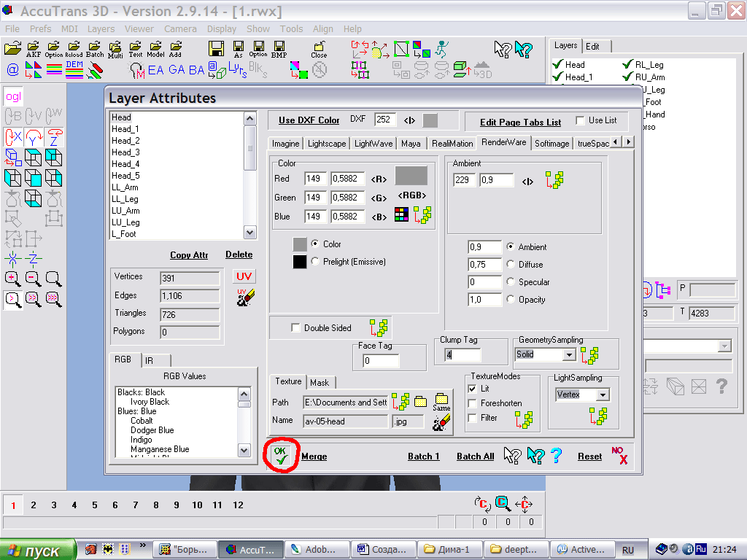Click the zoom in magnifier icon
Screen dimensions: 747x560
click(x=12, y=279)
